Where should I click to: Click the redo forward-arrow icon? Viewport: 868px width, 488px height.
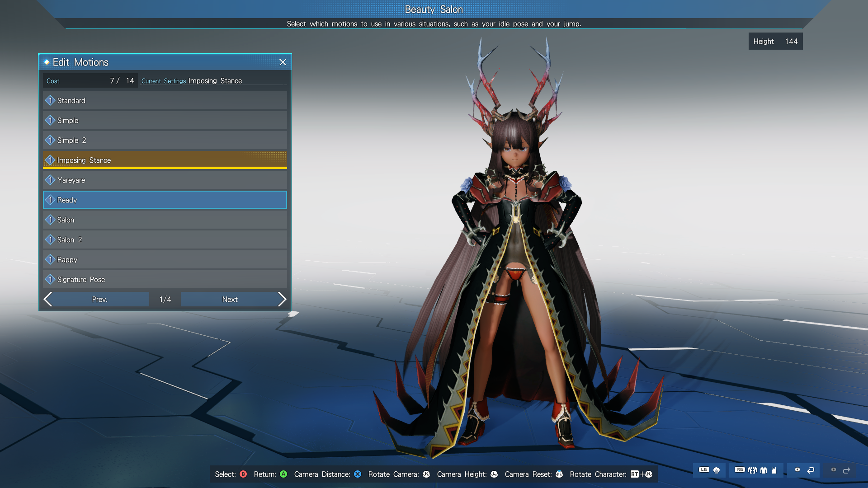pyautogui.click(x=847, y=470)
